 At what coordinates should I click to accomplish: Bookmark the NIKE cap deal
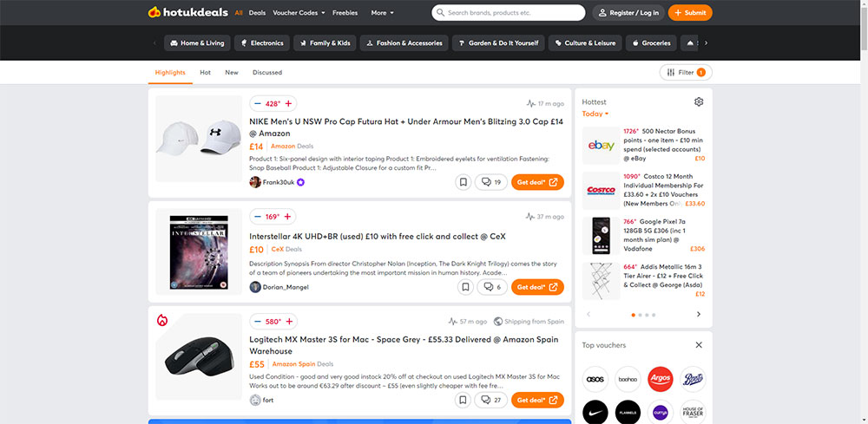(464, 182)
